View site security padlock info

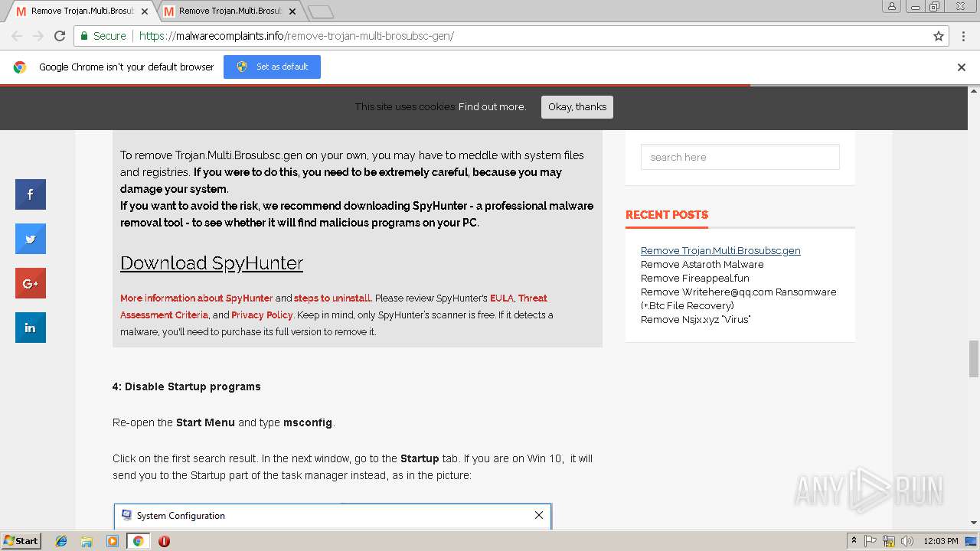(x=83, y=36)
